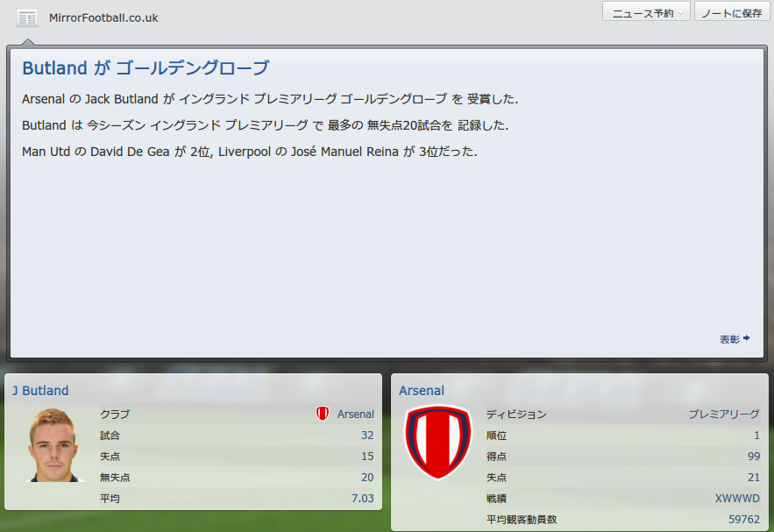
Task: Click the Arsenal club name in クラブ row
Action: (x=355, y=414)
